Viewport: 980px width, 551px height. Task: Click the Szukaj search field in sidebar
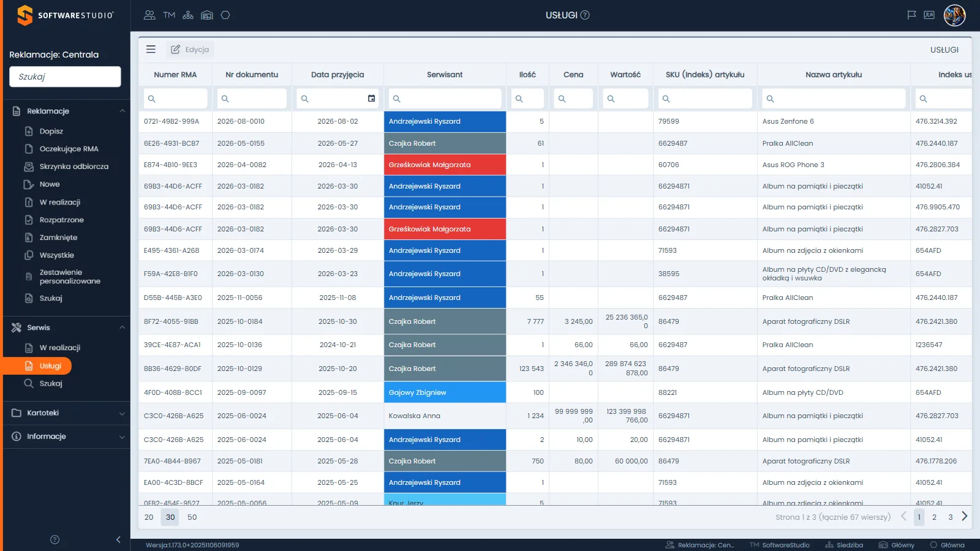point(65,77)
